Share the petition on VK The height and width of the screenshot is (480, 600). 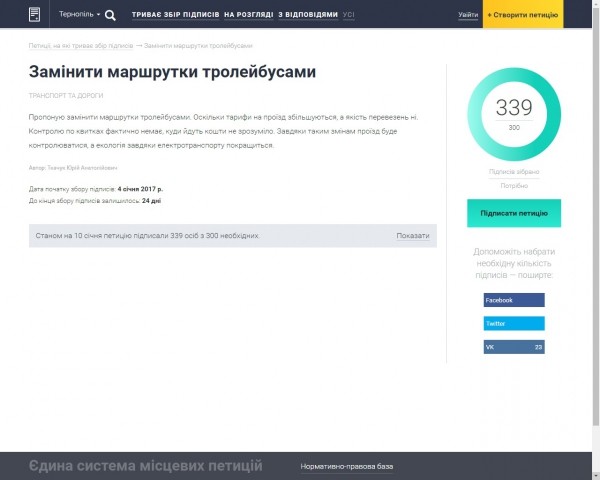(514, 347)
